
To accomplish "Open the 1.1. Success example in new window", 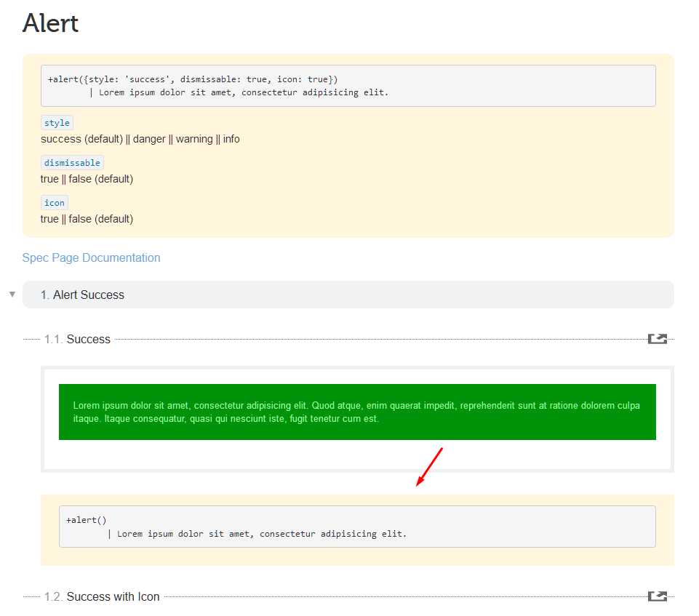I will (658, 339).
